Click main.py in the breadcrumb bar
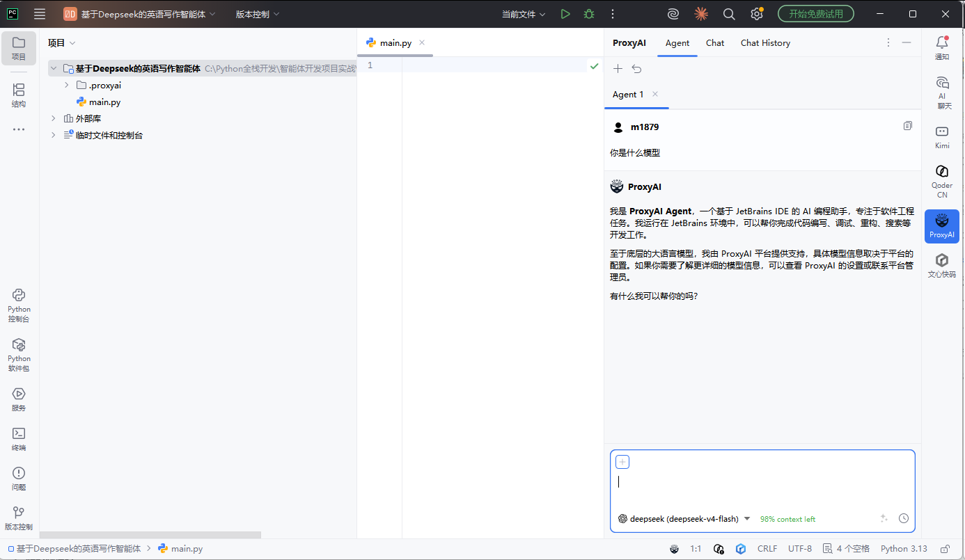 pos(180,549)
